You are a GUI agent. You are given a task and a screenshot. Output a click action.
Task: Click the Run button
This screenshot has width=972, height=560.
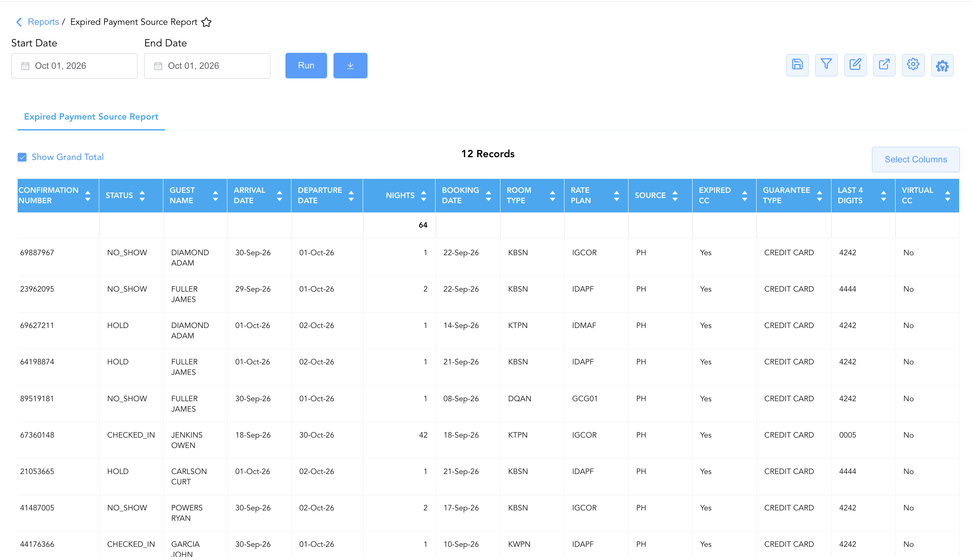(306, 66)
